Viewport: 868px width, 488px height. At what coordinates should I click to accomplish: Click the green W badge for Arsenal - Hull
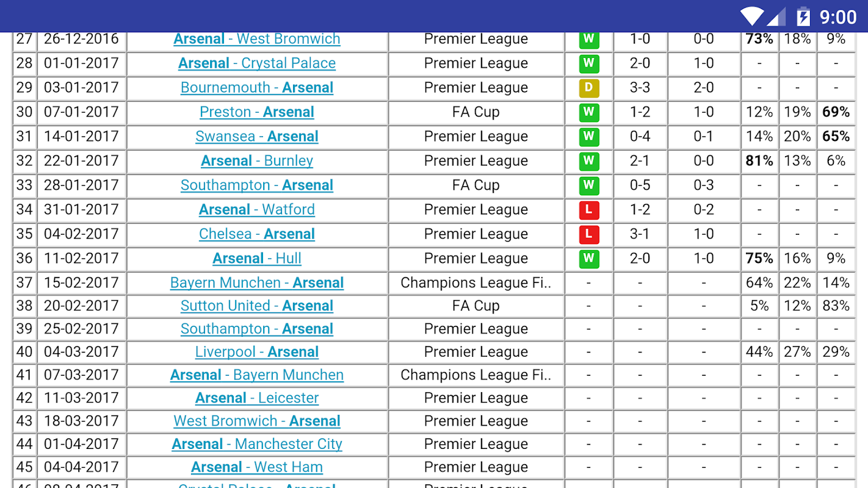point(588,259)
